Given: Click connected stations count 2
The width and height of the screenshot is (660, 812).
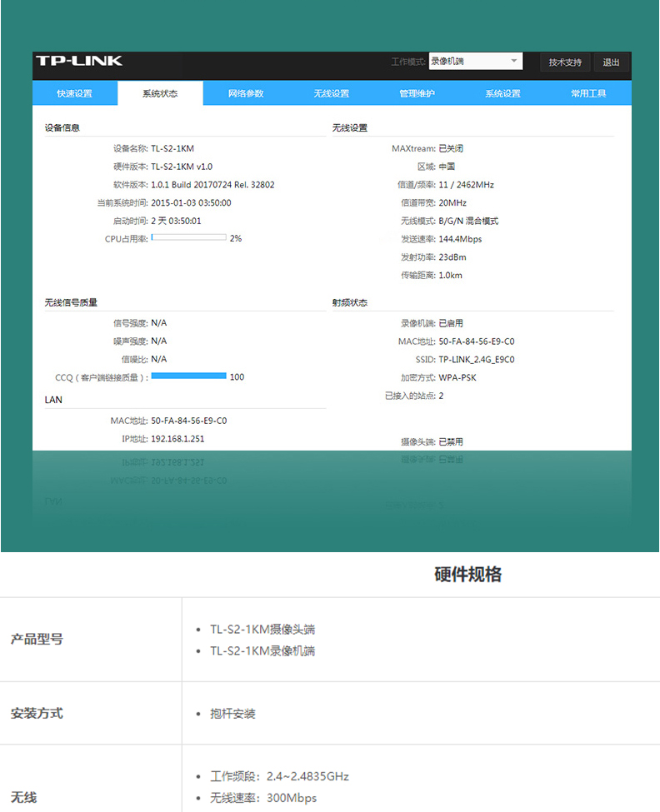Looking at the screenshot, I should pos(442,396).
